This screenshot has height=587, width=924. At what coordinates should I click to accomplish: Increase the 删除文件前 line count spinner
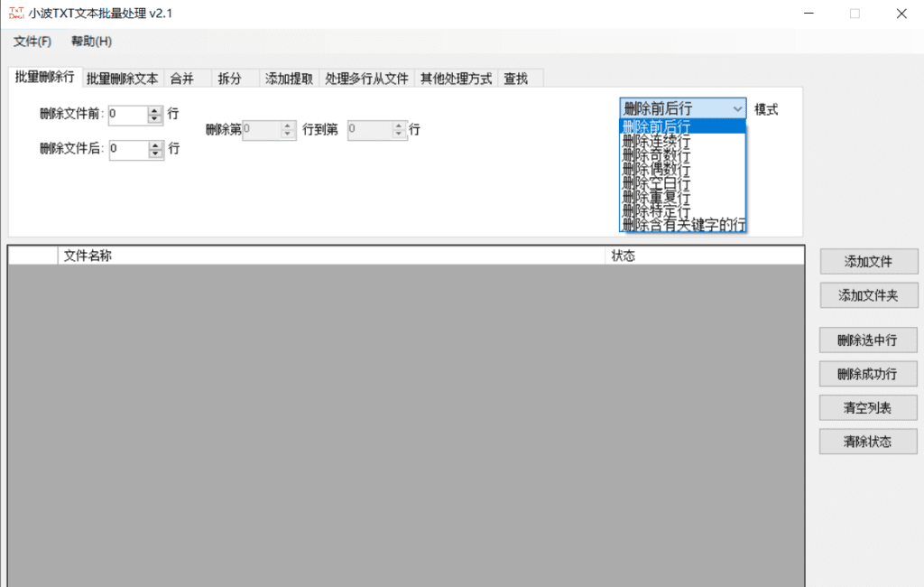154,110
